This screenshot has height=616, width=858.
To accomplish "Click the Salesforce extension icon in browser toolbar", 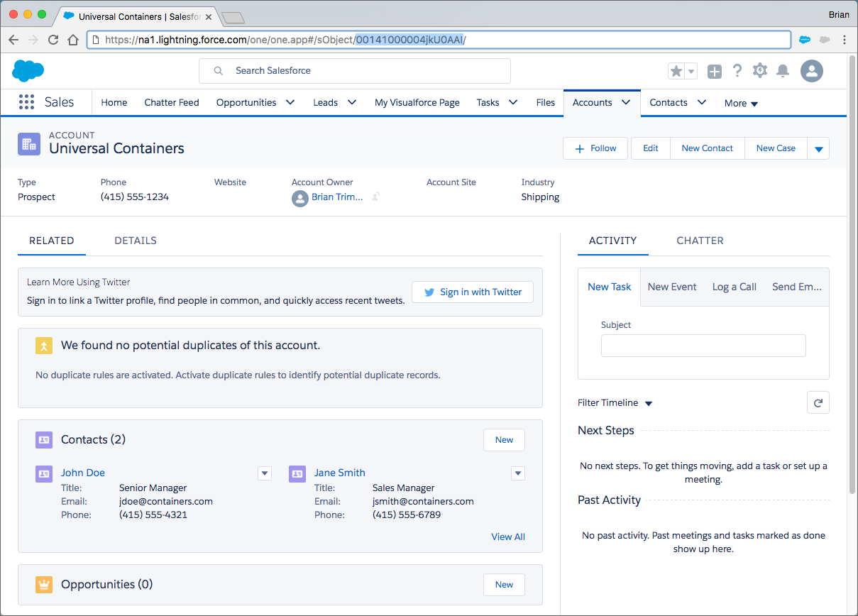I will coord(805,40).
